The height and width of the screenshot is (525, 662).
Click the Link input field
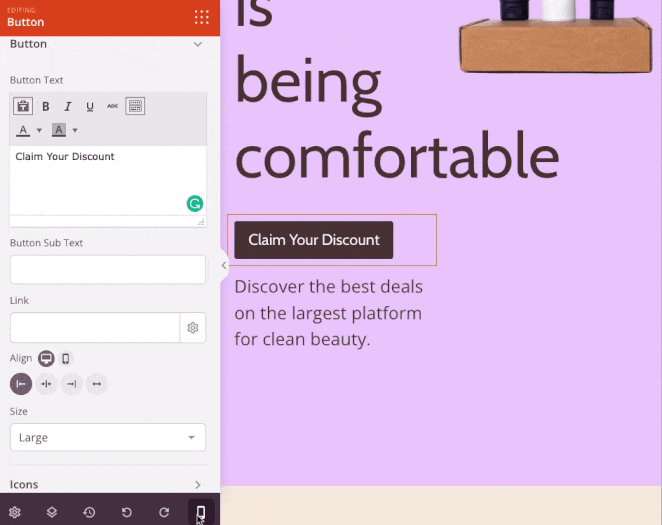click(95, 327)
